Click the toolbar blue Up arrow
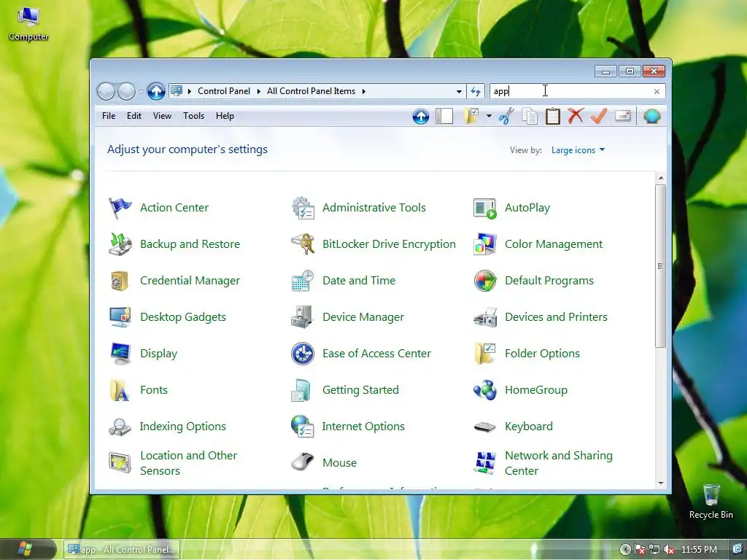 tap(421, 116)
